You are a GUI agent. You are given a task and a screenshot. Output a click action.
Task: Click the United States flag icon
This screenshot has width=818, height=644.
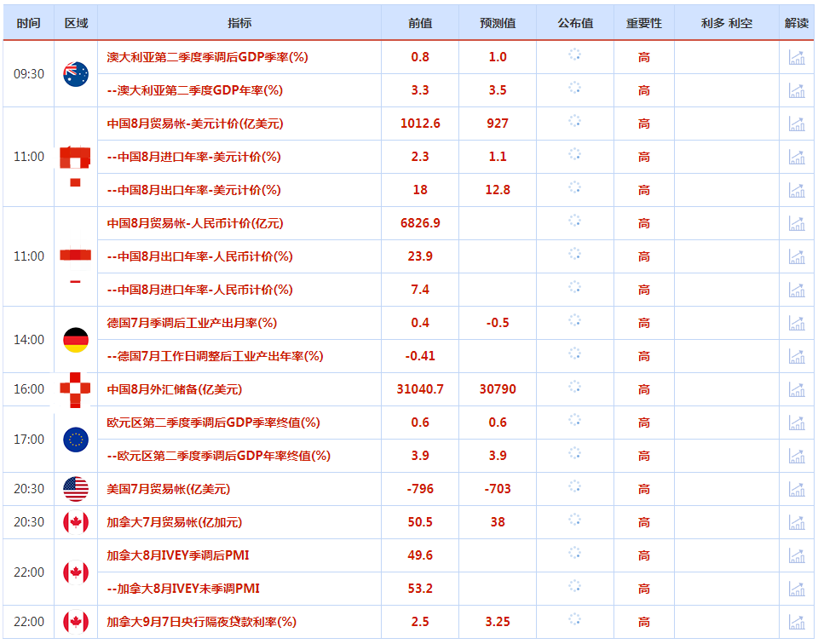(x=76, y=489)
